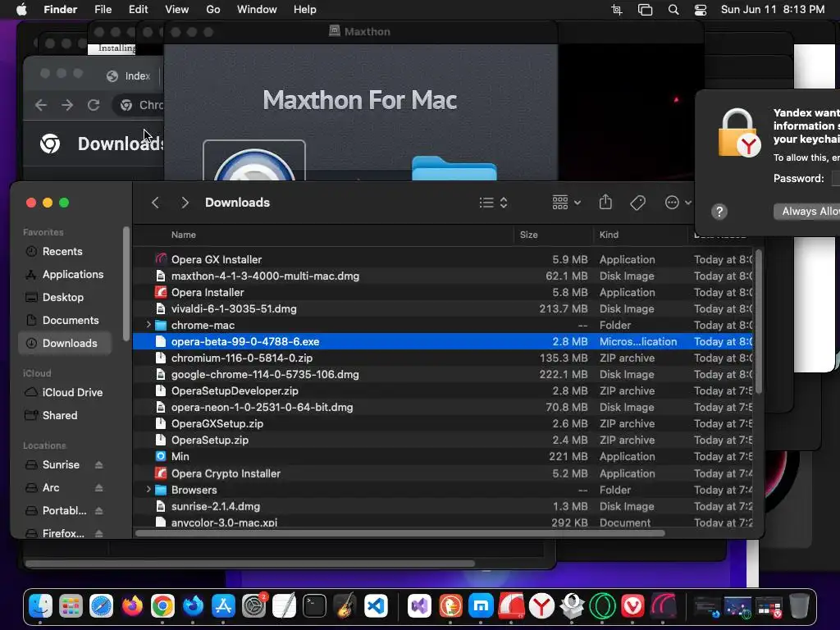Select the Arc volume in sidebar
Image resolution: width=840 pixels, height=630 pixels.
click(50, 487)
